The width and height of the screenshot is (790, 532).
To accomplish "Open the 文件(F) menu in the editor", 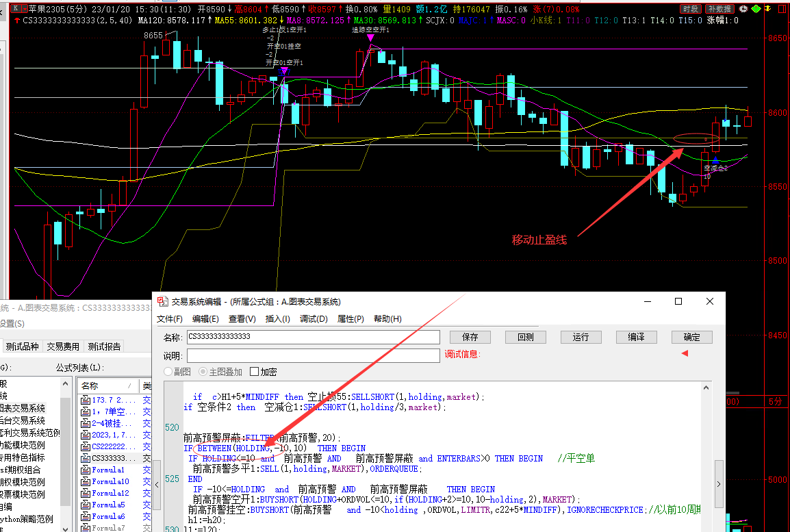I will click(x=170, y=319).
